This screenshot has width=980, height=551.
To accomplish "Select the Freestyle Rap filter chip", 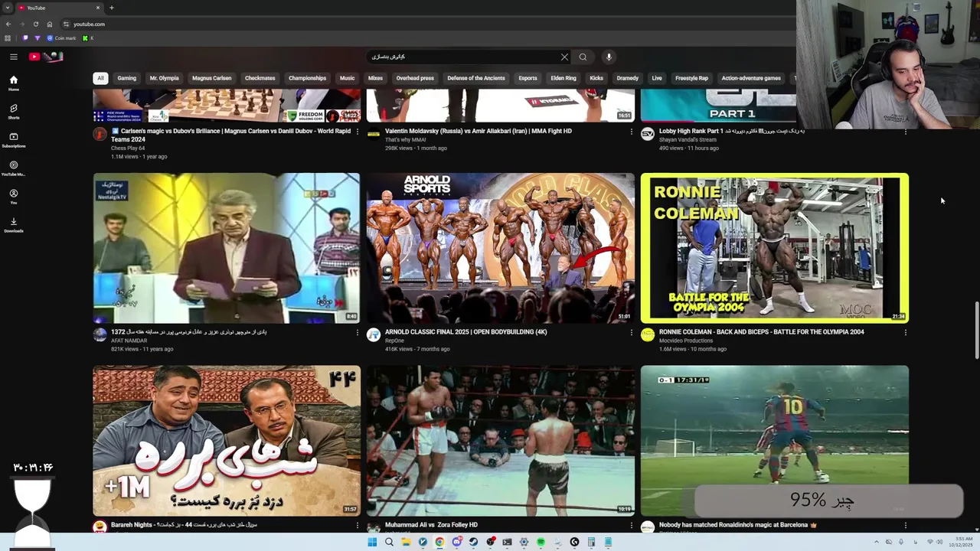I will pyautogui.click(x=691, y=78).
